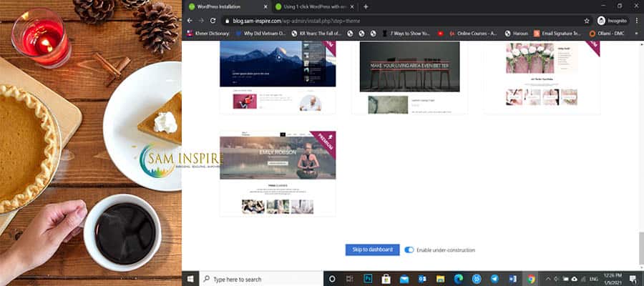The image size is (644, 286).
Task: Open Outlook from the taskbar
Action: pyautogui.click(x=421, y=279)
